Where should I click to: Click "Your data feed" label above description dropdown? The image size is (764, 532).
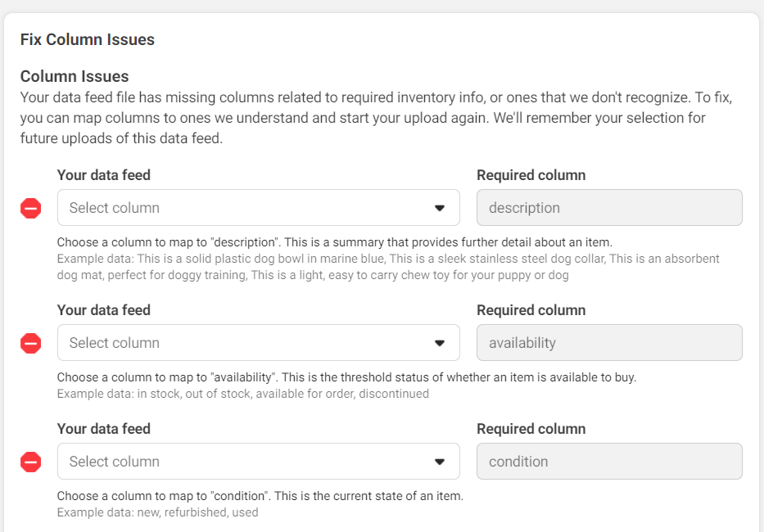coord(104,175)
